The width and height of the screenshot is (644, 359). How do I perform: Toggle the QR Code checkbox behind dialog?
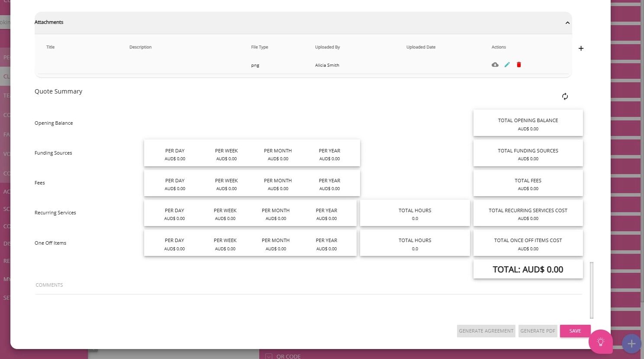269,356
